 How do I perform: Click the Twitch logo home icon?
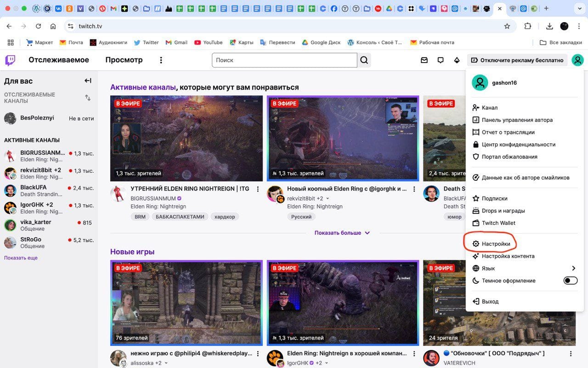pyautogui.click(x=10, y=60)
